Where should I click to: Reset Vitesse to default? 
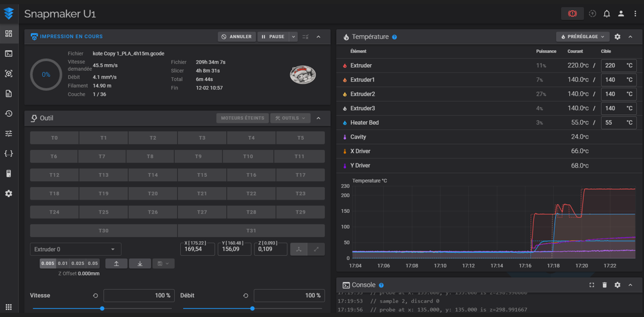click(x=96, y=296)
